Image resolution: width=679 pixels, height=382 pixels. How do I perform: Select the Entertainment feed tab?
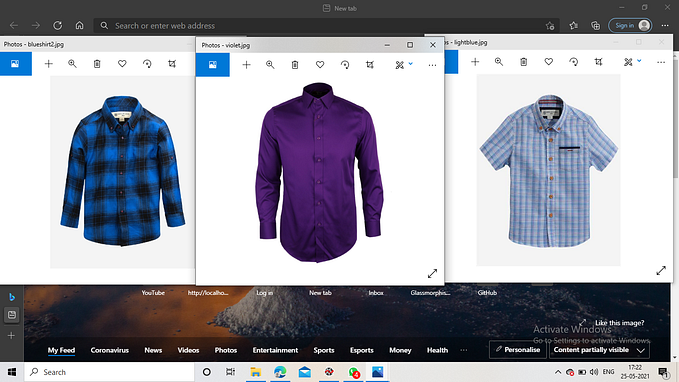coord(275,350)
